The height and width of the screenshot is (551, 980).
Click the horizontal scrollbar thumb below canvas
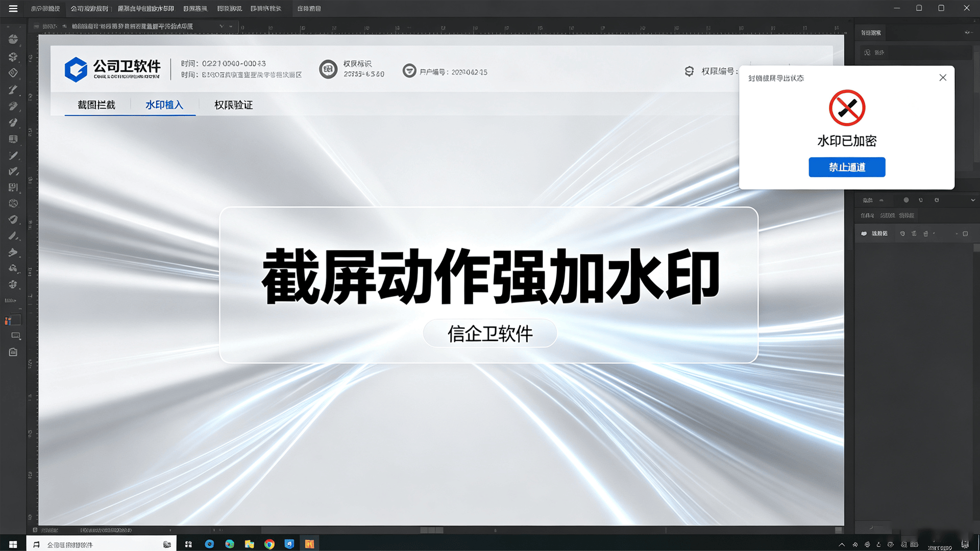(431, 530)
